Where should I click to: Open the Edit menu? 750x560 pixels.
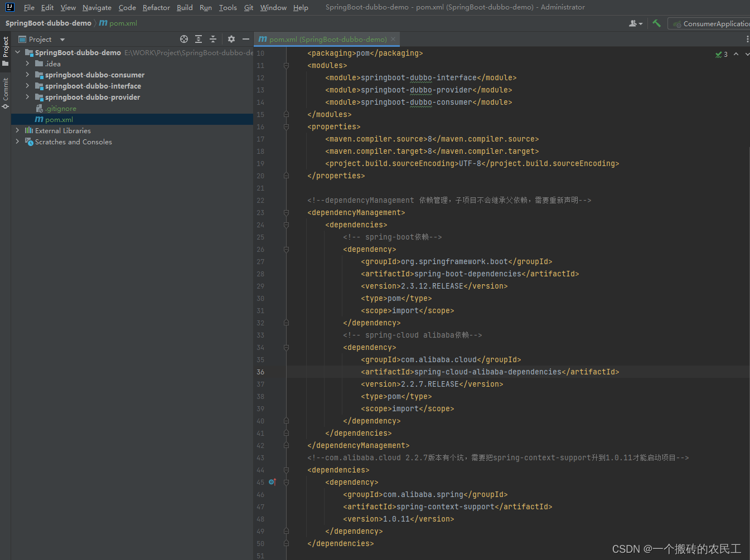point(47,7)
